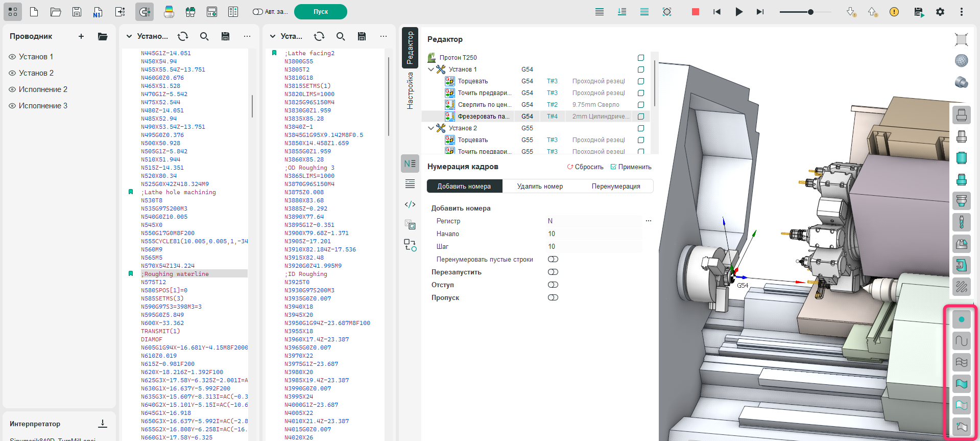This screenshot has width=980, height=441.
Task: Click the save file icon in top toolbar
Action: point(77,12)
